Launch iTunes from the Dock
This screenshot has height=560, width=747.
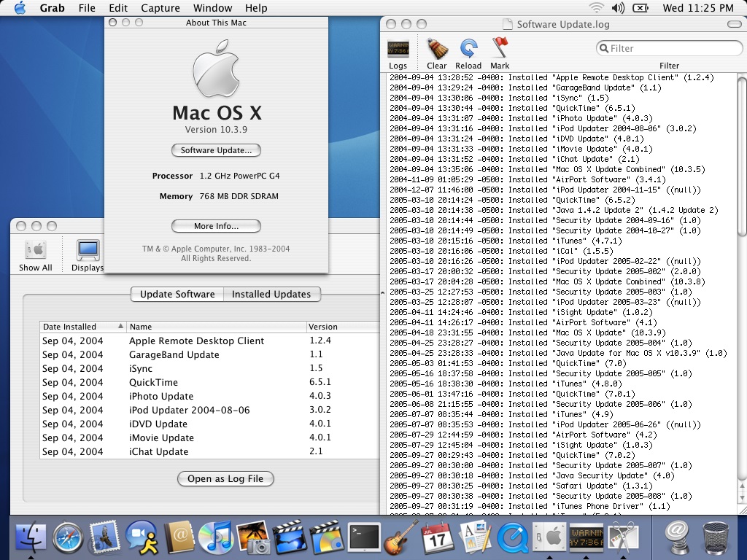pos(215,537)
